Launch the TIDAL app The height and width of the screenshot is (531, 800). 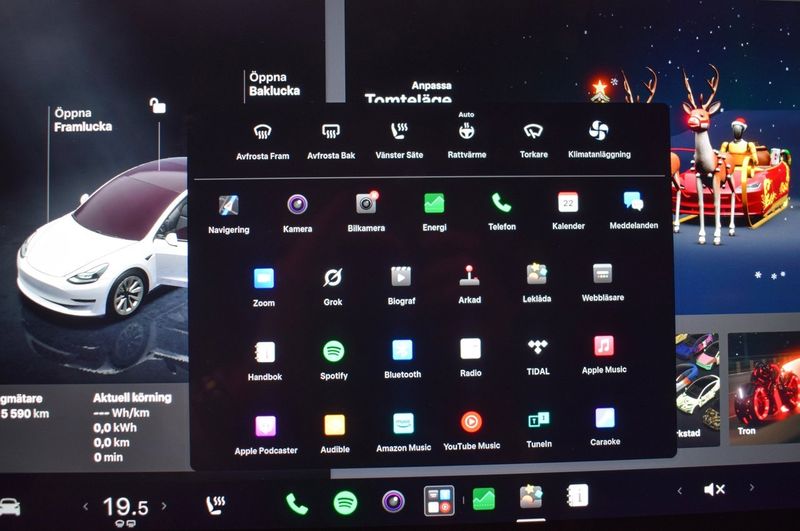(x=538, y=357)
